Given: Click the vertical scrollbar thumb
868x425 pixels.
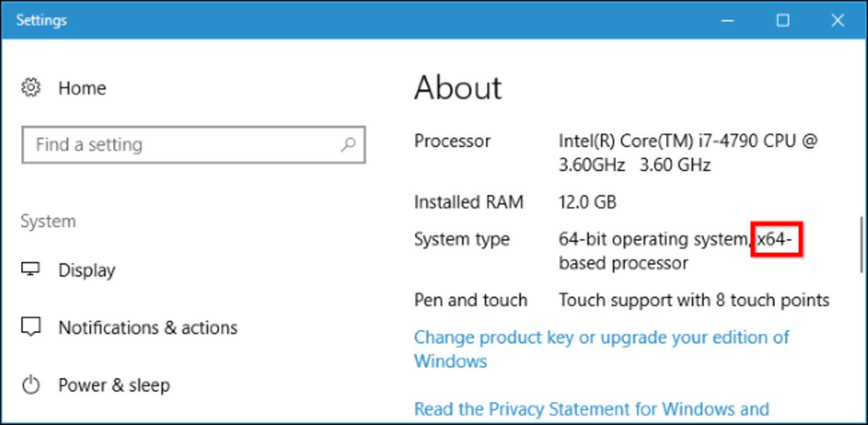Looking at the screenshot, I should 862,244.
